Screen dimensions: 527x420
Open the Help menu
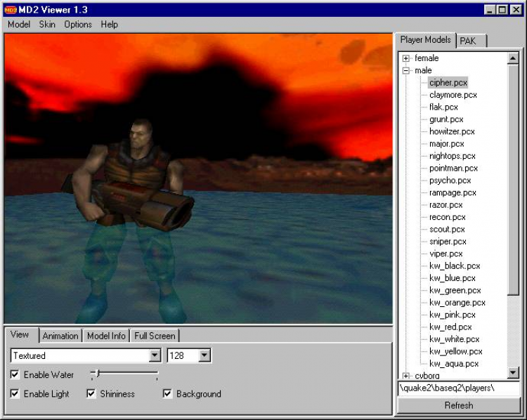pyautogui.click(x=109, y=25)
